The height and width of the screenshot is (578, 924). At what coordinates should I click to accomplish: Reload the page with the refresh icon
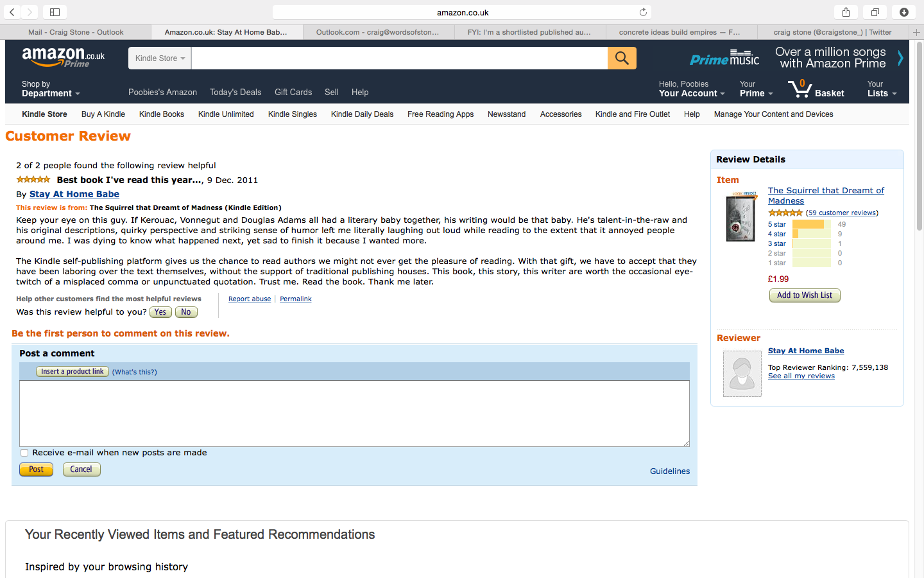(643, 12)
